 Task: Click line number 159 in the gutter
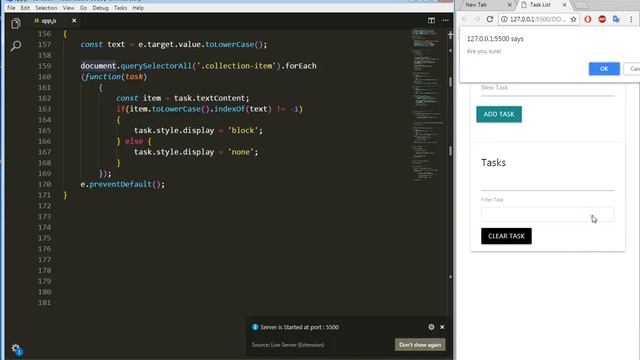44,66
